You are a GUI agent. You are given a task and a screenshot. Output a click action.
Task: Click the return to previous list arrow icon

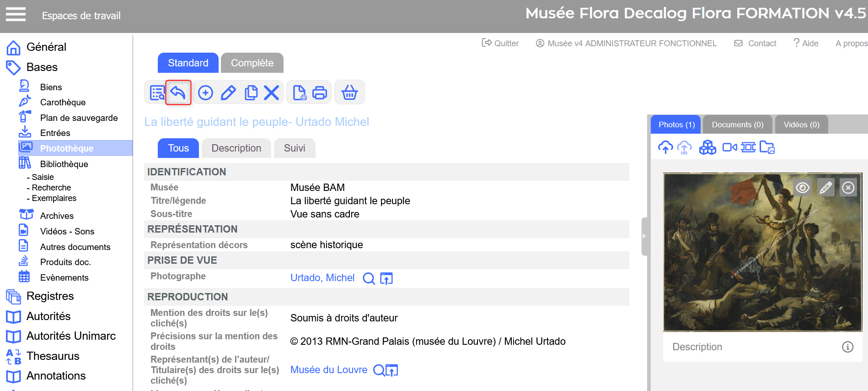[x=178, y=92]
